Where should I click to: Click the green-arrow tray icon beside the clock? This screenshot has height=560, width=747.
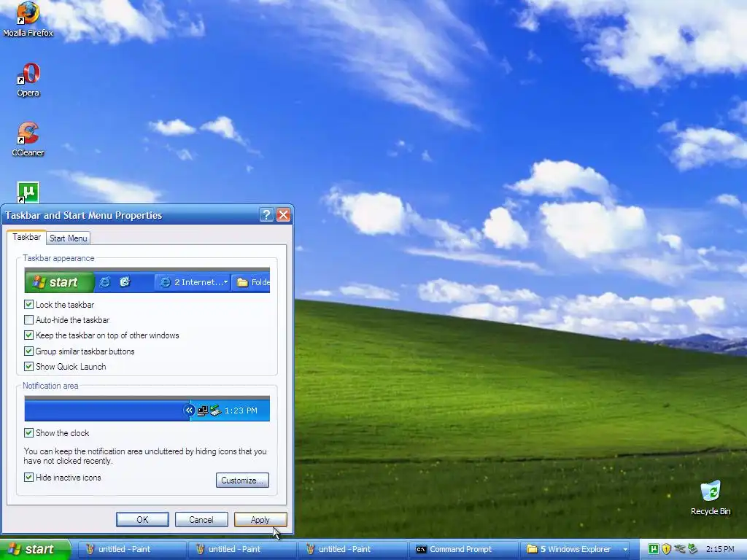click(692, 549)
